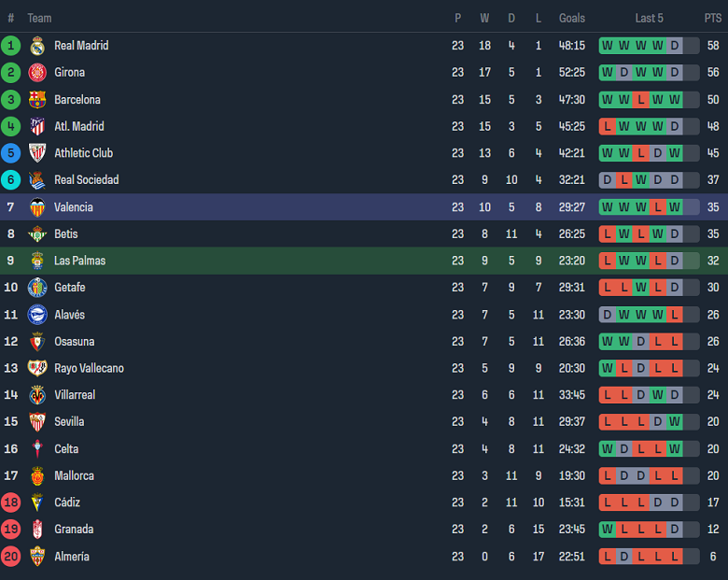This screenshot has height=580, width=728.
Task: Sort table by PTS column header
Action: pos(713,18)
